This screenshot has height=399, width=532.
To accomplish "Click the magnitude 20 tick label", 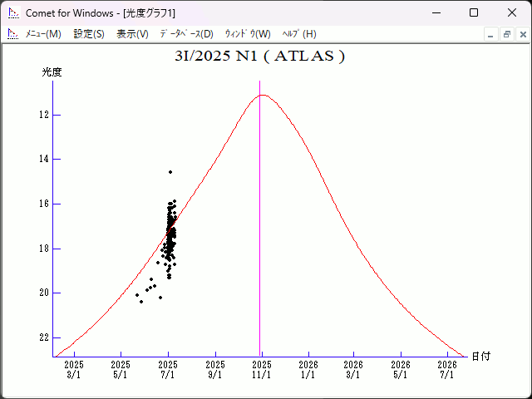I will point(44,293).
